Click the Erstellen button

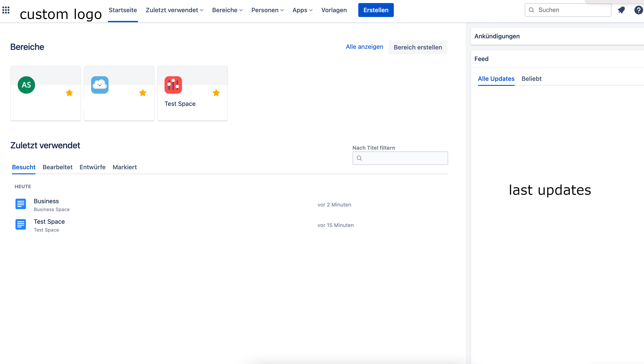click(x=376, y=10)
